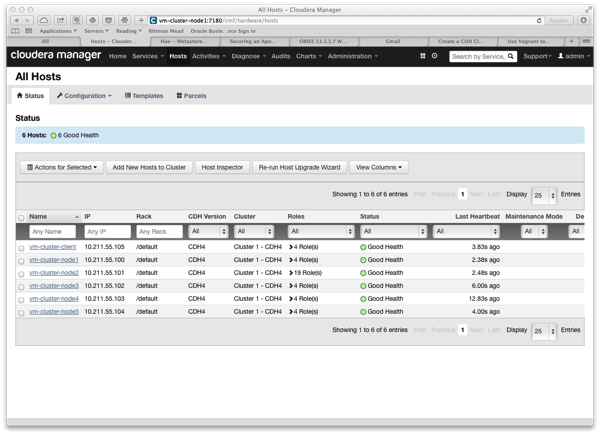
Task: Open the Reading List book icon
Action: (x=15, y=31)
